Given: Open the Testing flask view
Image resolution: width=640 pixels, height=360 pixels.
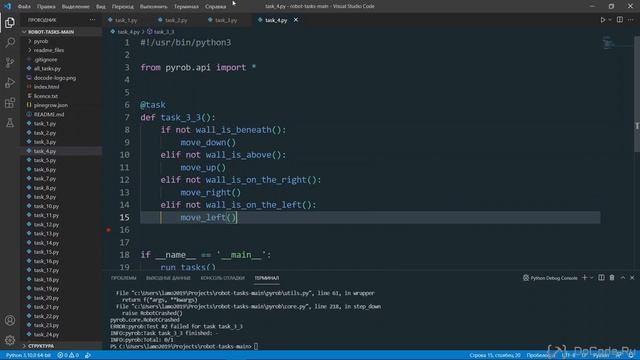Looking at the screenshot, I should (x=10, y=122).
